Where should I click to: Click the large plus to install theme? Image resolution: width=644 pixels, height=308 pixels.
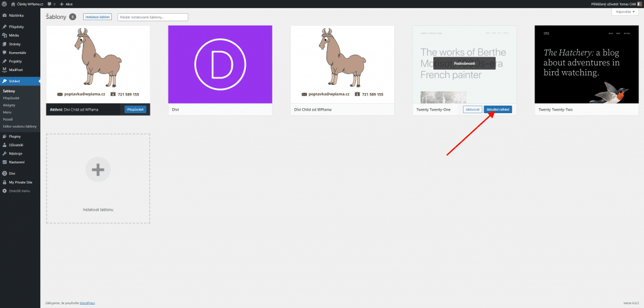(x=97, y=169)
